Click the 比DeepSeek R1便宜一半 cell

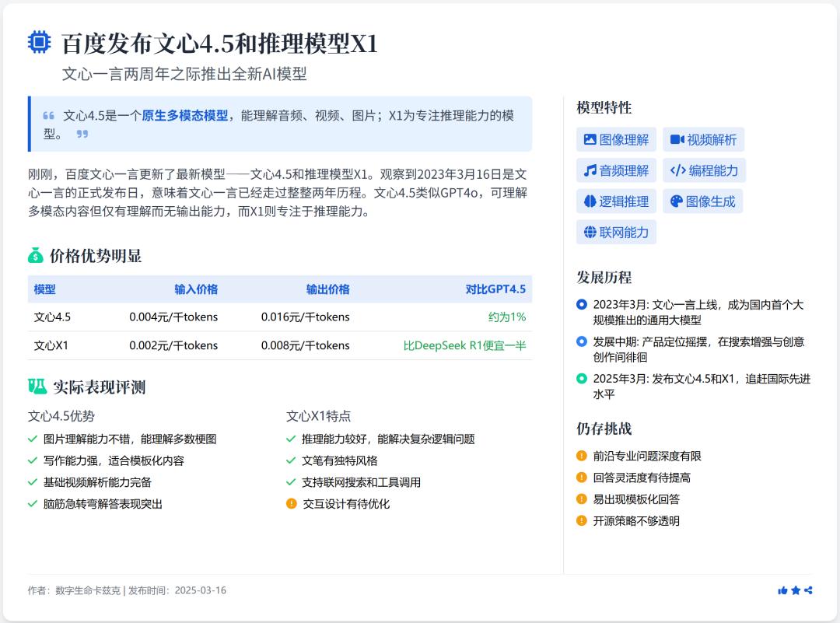pyautogui.click(x=464, y=345)
